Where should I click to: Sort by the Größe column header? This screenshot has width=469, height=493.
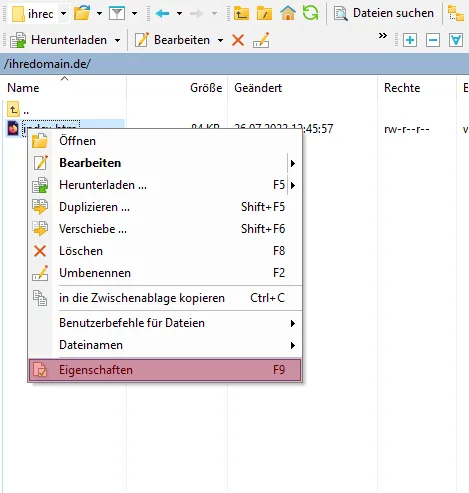pyautogui.click(x=177, y=88)
